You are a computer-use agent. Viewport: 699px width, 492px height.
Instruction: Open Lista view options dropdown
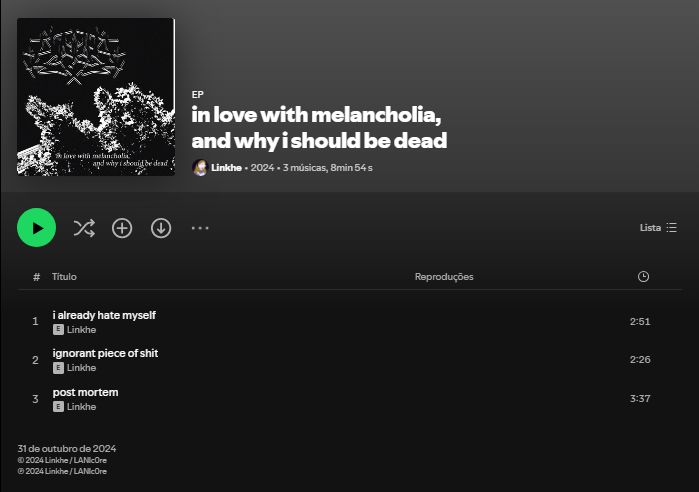click(658, 228)
